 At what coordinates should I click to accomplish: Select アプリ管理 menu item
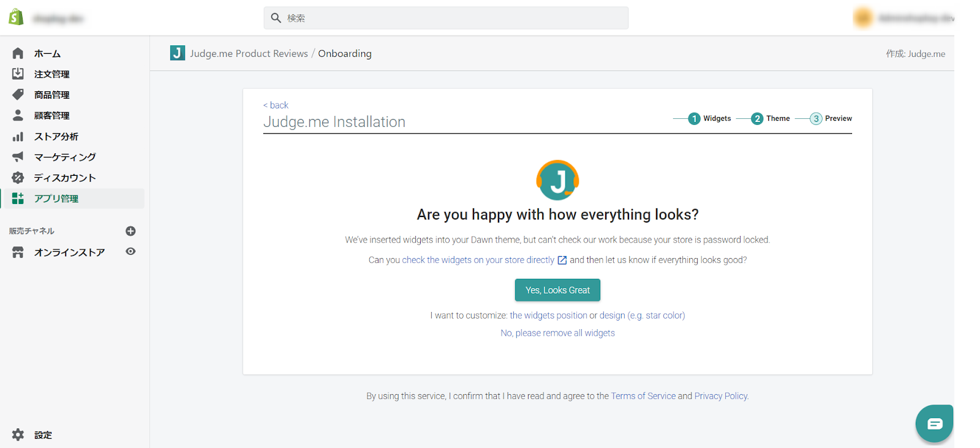[x=56, y=198]
